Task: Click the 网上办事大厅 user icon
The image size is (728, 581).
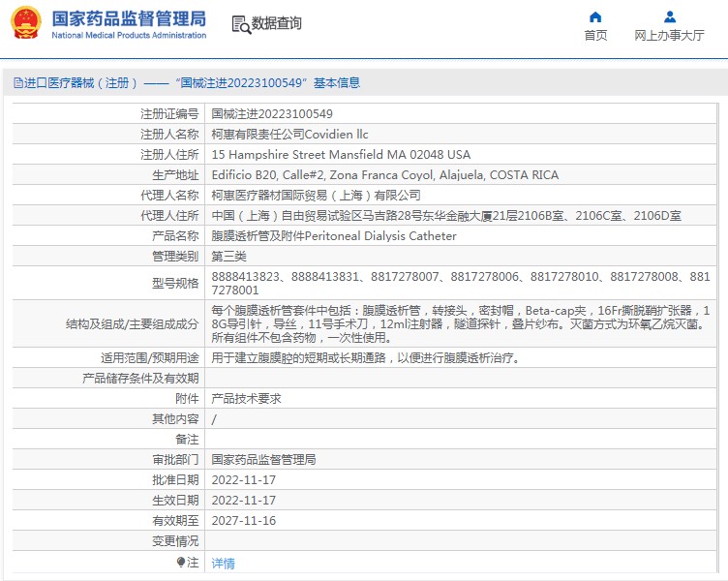Action: (670, 17)
